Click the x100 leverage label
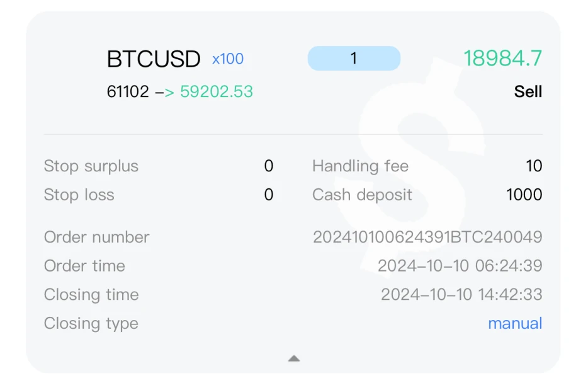 (228, 59)
